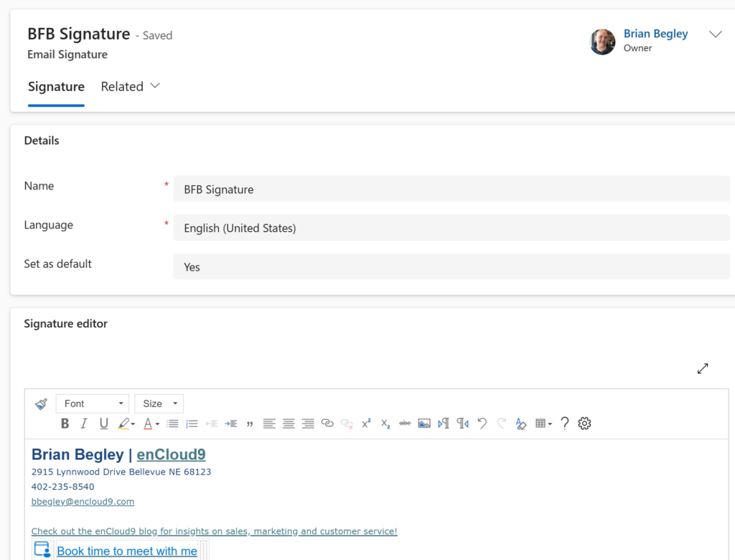This screenshot has height=560, width=735.
Task: Open editor help question mark
Action: point(565,424)
